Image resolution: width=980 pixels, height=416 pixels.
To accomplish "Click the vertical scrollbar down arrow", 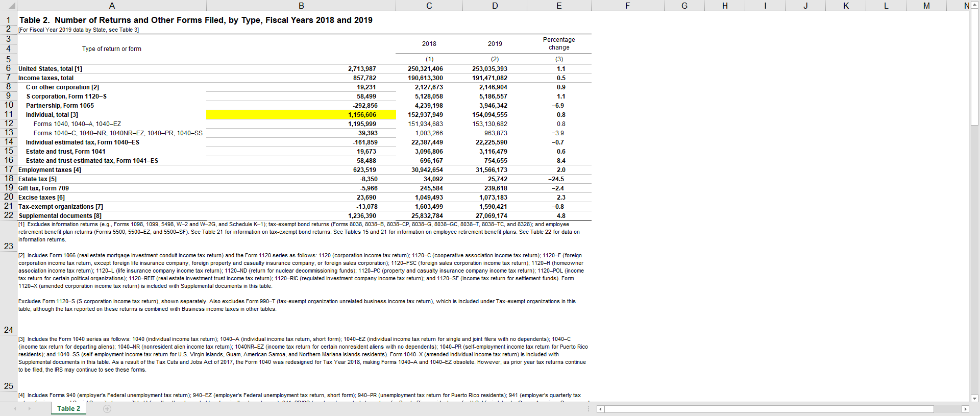I will point(974,398).
